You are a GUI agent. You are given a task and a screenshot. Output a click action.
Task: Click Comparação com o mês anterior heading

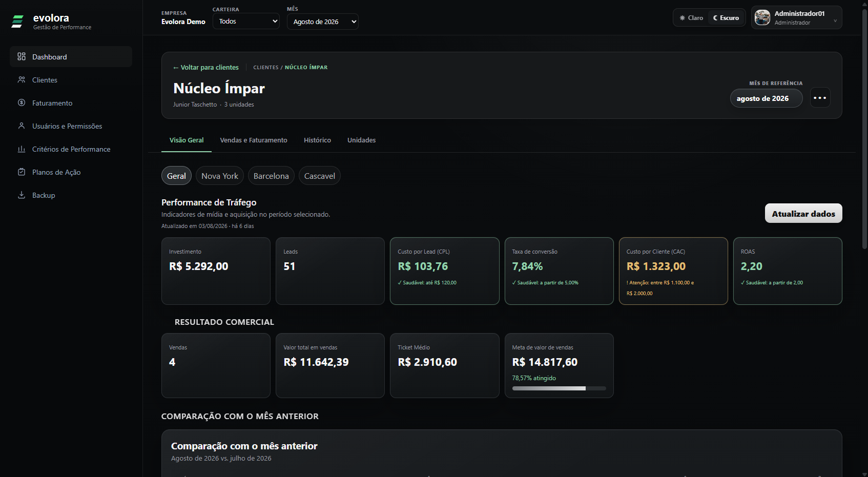pos(244,446)
